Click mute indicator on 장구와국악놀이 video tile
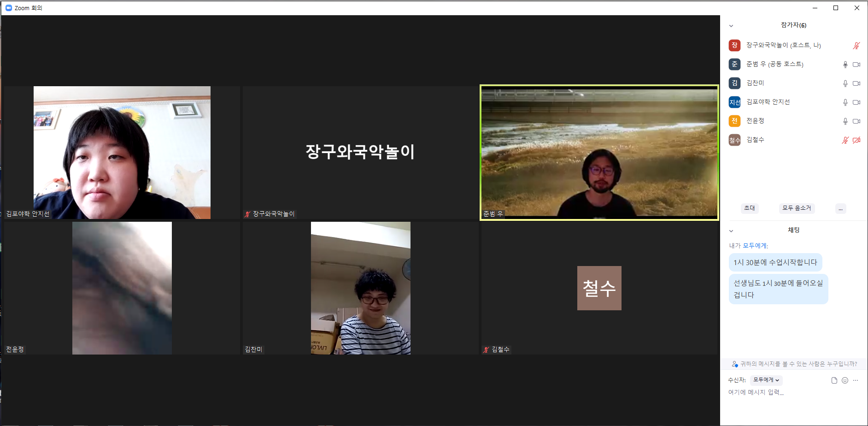This screenshot has width=868, height=426. [247, 214]
